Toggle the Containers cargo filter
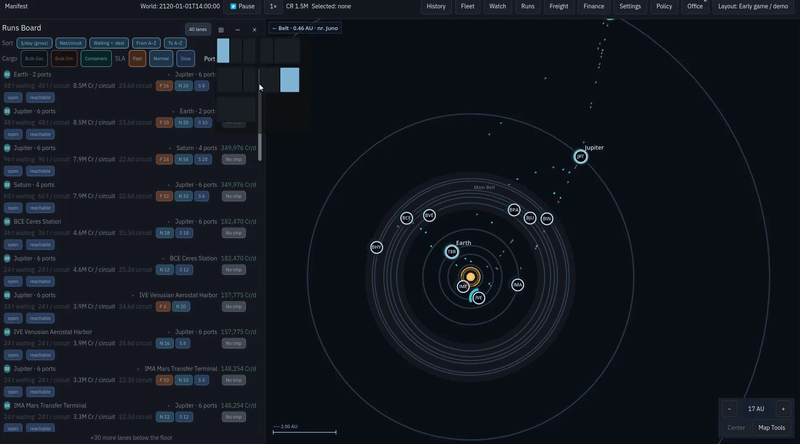800x444 pixels. (96, 59)
